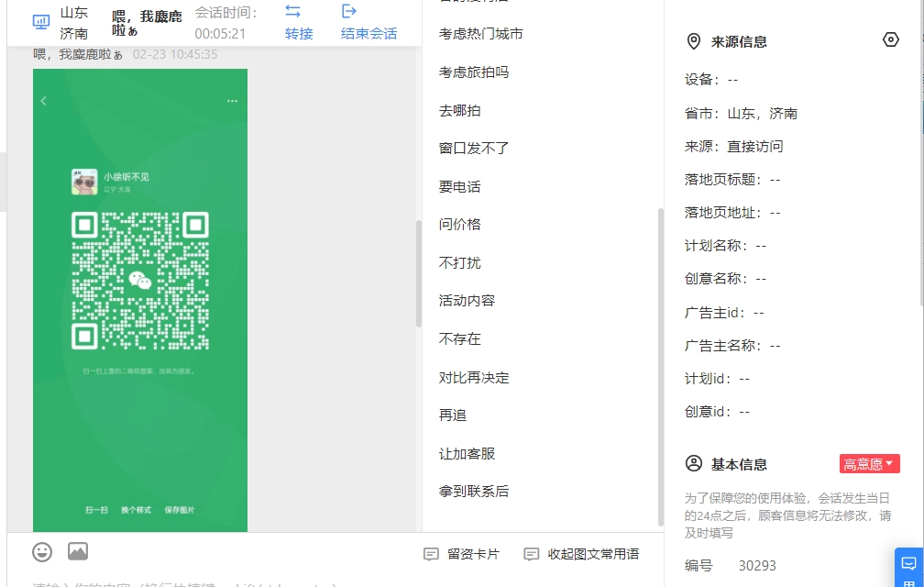The width and height of the screenshot is (924, 587).
Task: Click the chat history scrollbar
Action: pos(419,273)
